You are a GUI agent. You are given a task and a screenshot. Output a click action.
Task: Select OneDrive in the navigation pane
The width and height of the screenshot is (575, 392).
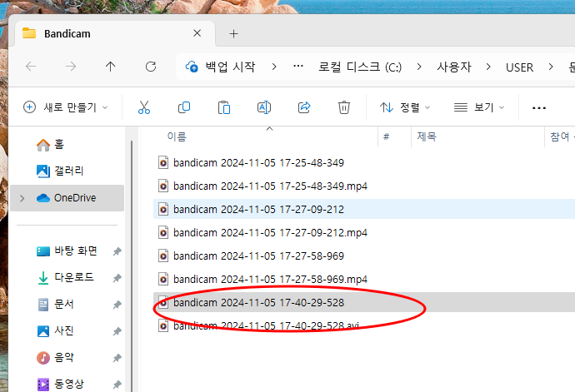point(67,198)
